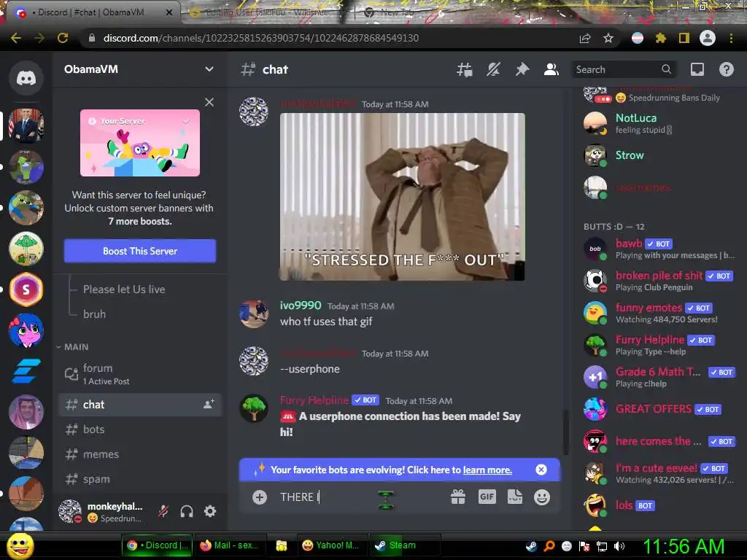Open the smiley Start button
Image resolution: width=747 pixels, height=560 pixels.
19,545
